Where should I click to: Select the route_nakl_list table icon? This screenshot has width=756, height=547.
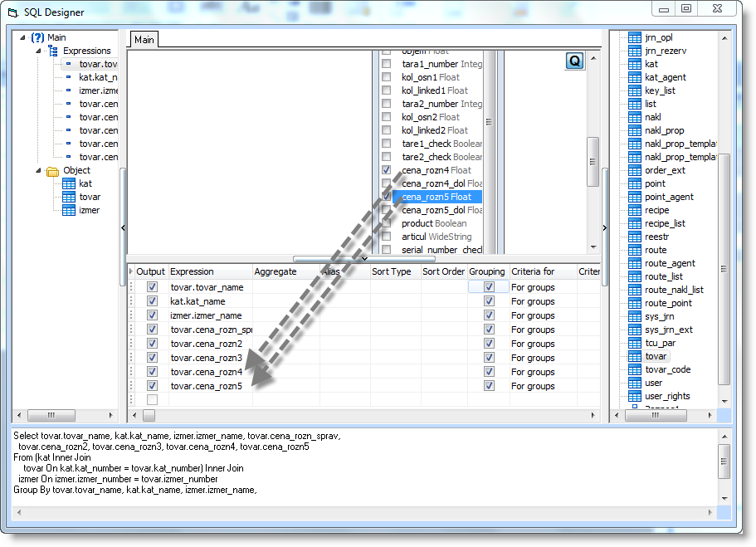635,290
